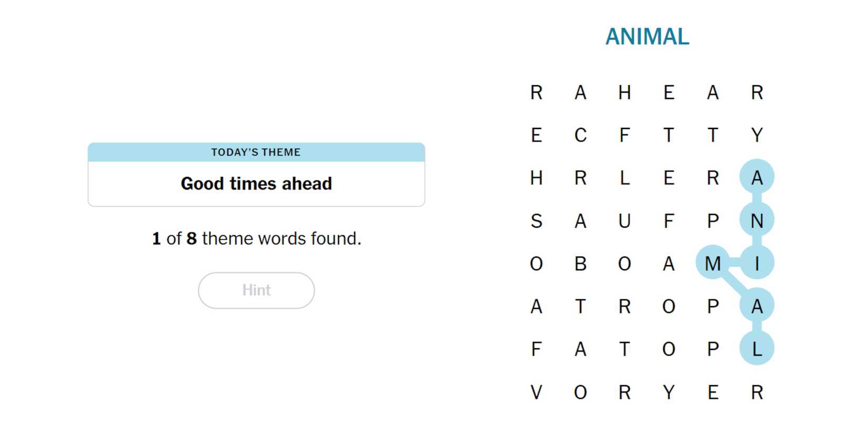The height and width of the screenshot is (434, 868).
Task: Click the highlighted letter M
Action: point(712,264)
